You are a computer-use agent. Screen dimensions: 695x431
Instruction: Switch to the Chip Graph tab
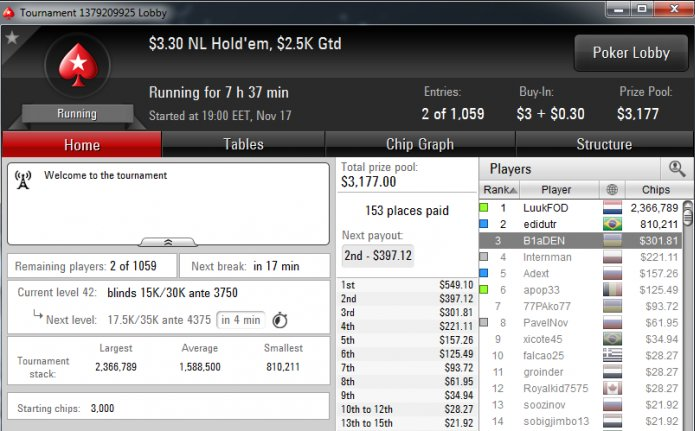[420, 144]
